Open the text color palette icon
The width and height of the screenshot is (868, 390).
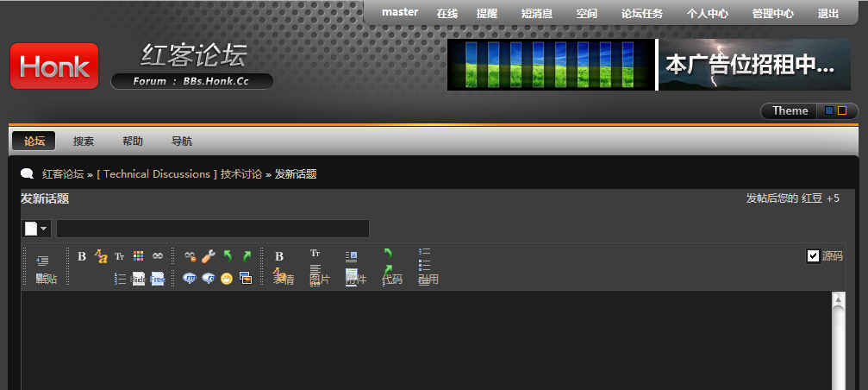139,256
